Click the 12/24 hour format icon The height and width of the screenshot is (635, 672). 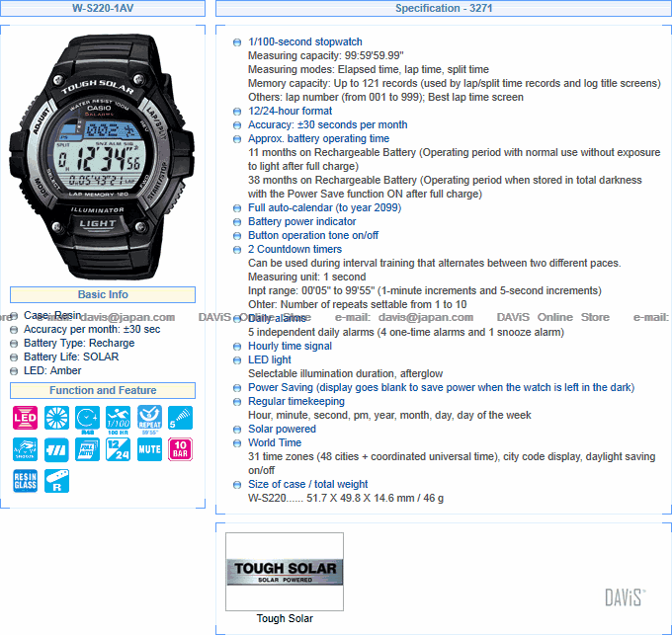coord(119,449)
